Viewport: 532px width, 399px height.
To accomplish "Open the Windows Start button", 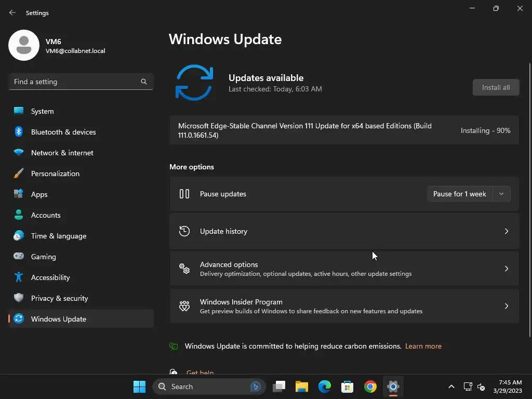I will point(139,387).
